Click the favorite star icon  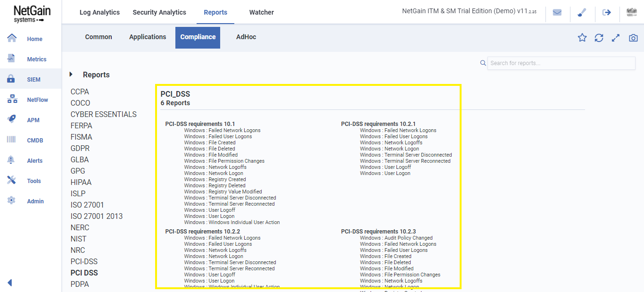[582, 38]
